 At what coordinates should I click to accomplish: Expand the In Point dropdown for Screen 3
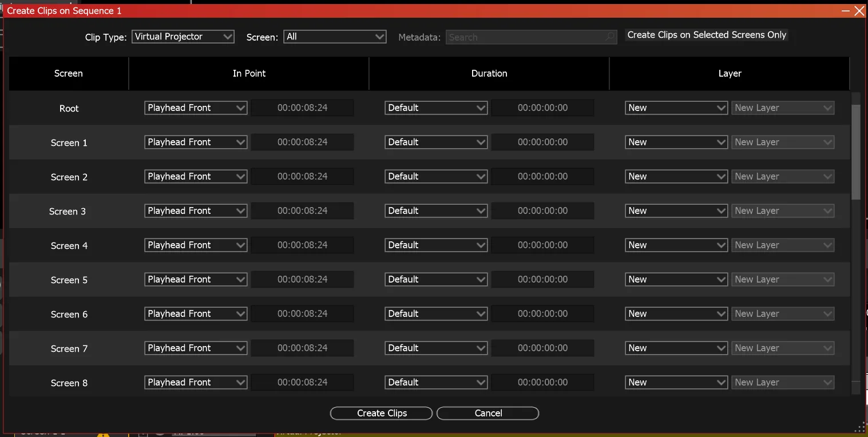click(196, 210)
